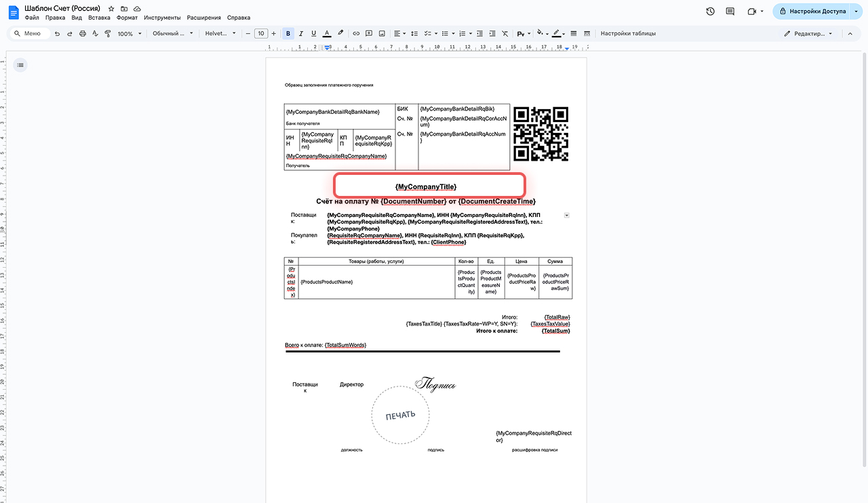
Task: Open the border dash style tool
Action: (x=587, y=33)
